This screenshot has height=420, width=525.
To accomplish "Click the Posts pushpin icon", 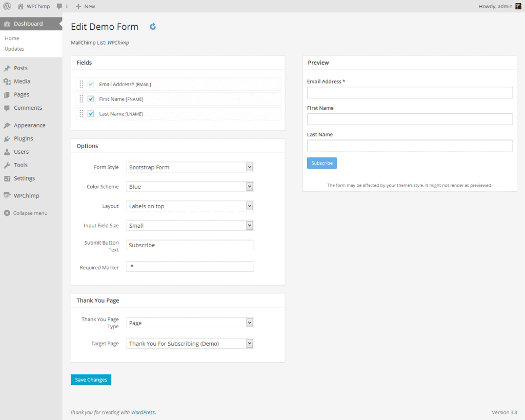I will pyautogui.click(x=7, y=68).
